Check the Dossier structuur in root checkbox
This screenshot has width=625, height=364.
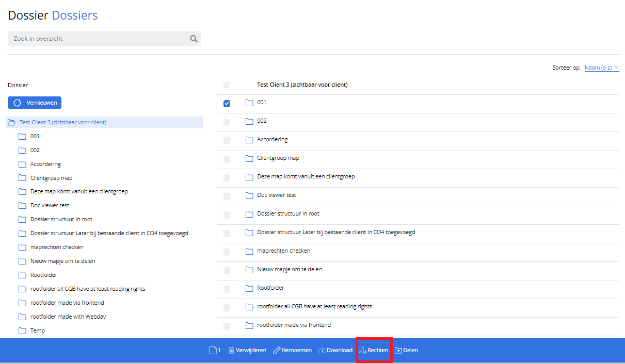227,215
